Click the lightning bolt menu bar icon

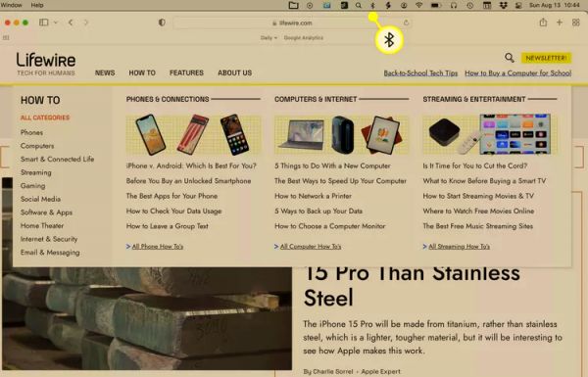click(x=388, y=5)
